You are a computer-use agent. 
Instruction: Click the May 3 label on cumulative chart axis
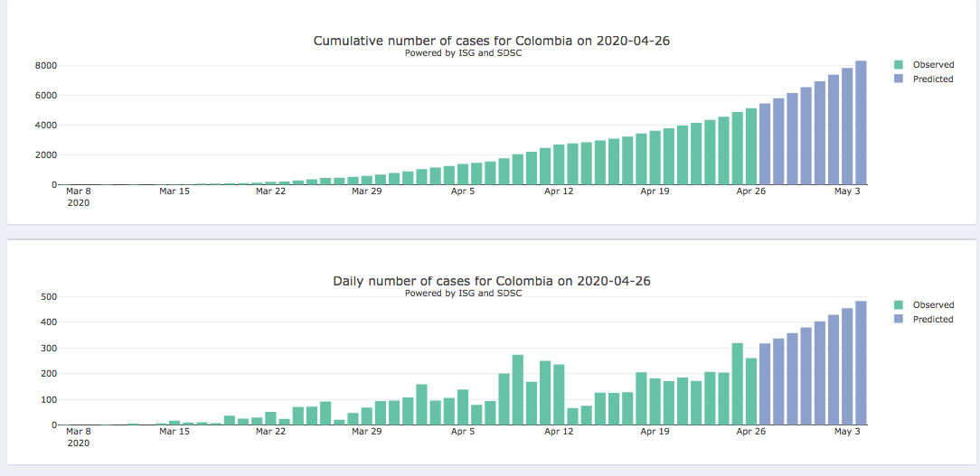(x=847, y=191)
